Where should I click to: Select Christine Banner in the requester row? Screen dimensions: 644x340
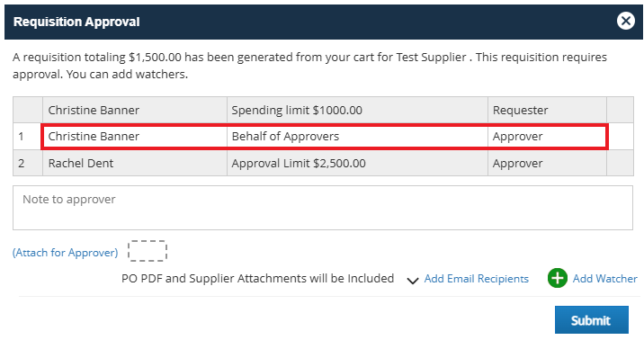(94, 110)
